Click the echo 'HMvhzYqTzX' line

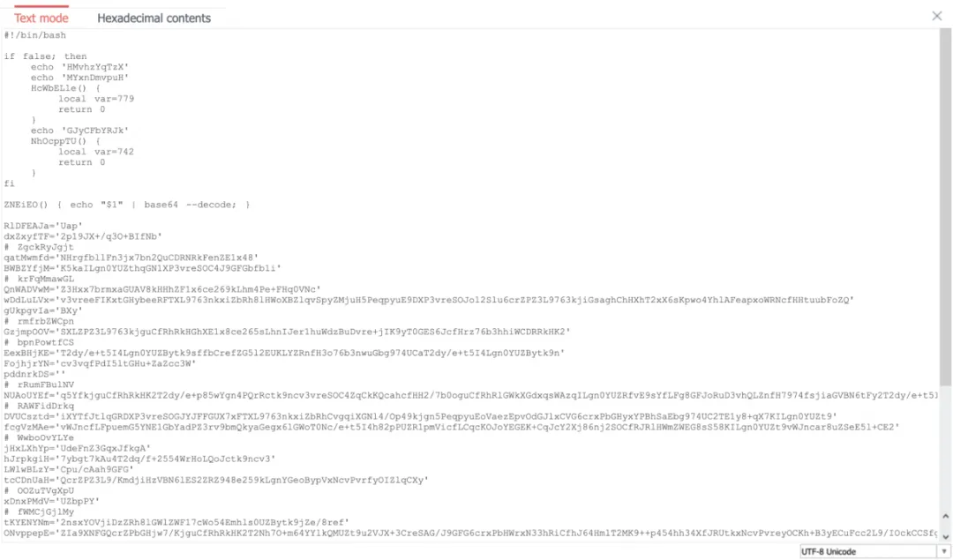[79, 67]
